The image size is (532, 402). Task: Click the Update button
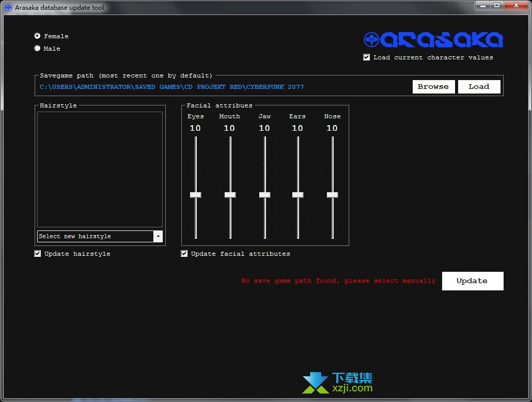[472, 281]
